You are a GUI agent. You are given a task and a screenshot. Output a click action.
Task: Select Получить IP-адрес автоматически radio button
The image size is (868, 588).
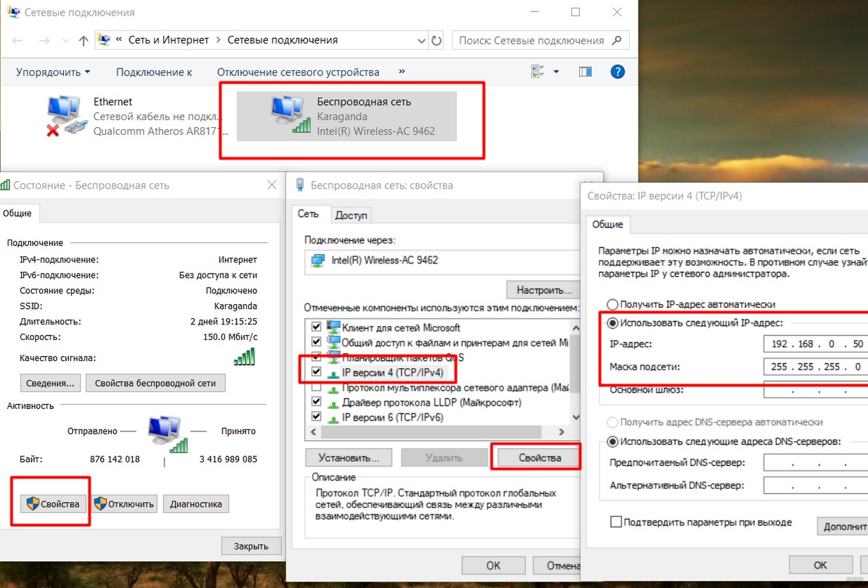(613, 305)
